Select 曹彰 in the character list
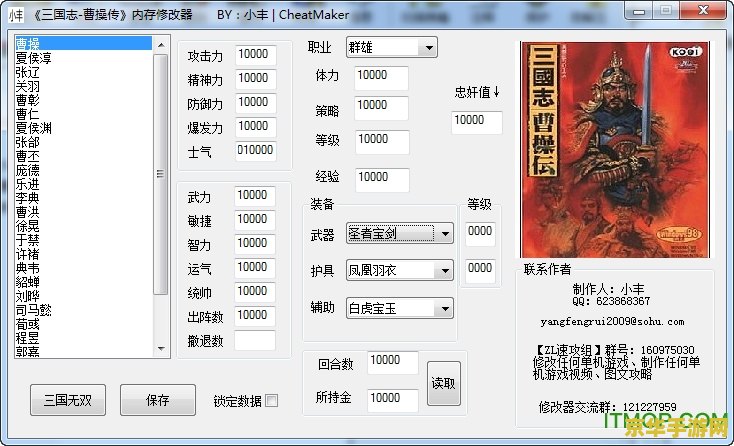Viewport: 734px width, 446px height. click(83, 100)
